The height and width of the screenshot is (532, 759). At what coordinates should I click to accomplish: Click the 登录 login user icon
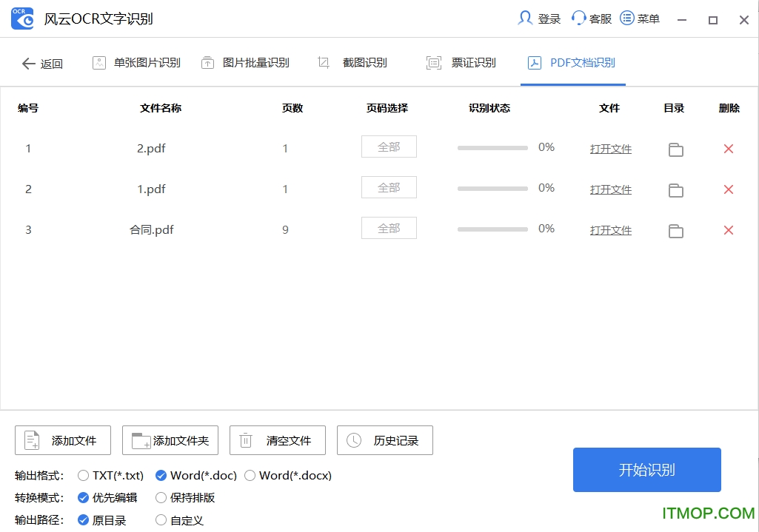[526, 18]
